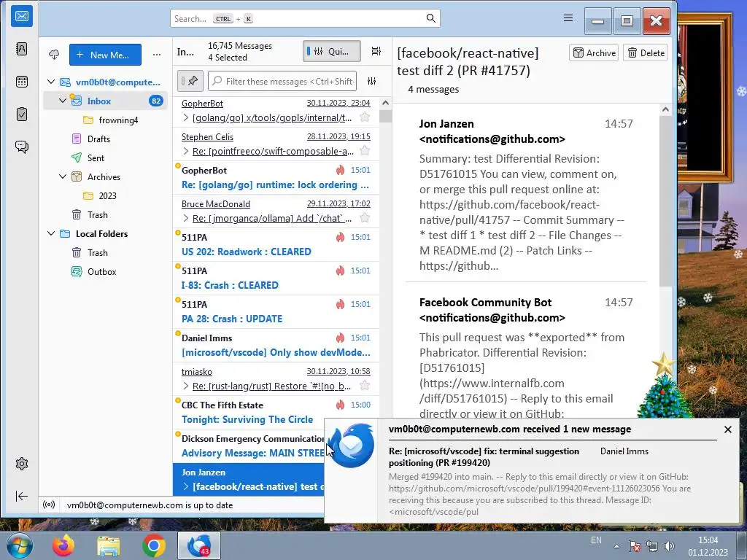
Task: Click the Action Center flag tray icon
Action: click(634, 546)
